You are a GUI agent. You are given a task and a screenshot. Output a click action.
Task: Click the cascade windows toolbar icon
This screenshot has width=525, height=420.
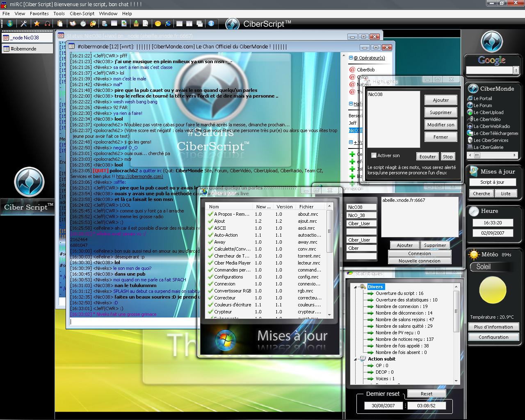[x=199, y=24]
